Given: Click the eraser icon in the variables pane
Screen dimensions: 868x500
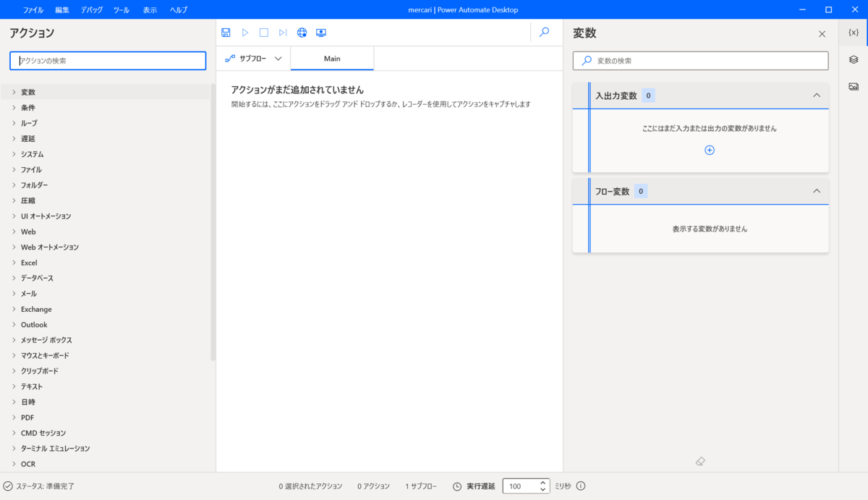Looking at the screenshot, I should (700, 460).
